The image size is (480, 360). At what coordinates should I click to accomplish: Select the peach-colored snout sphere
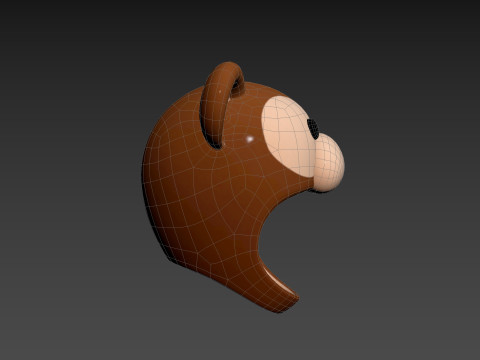(x=330, y=163)
